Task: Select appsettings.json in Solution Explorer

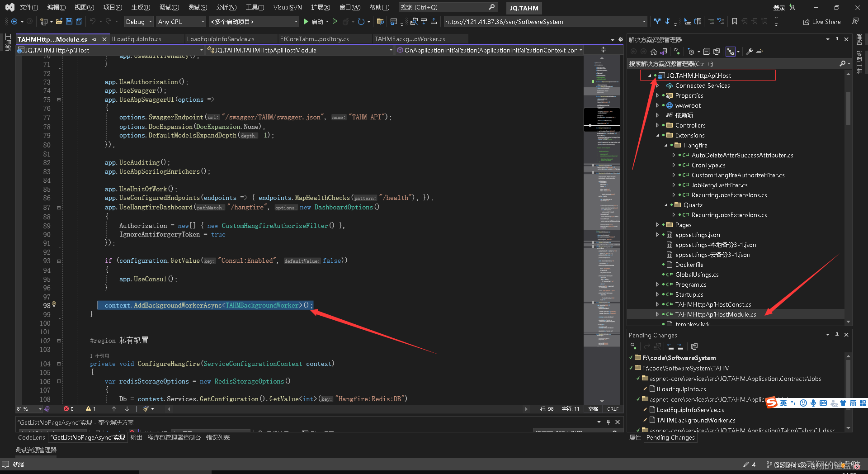Action: [698, 235]
